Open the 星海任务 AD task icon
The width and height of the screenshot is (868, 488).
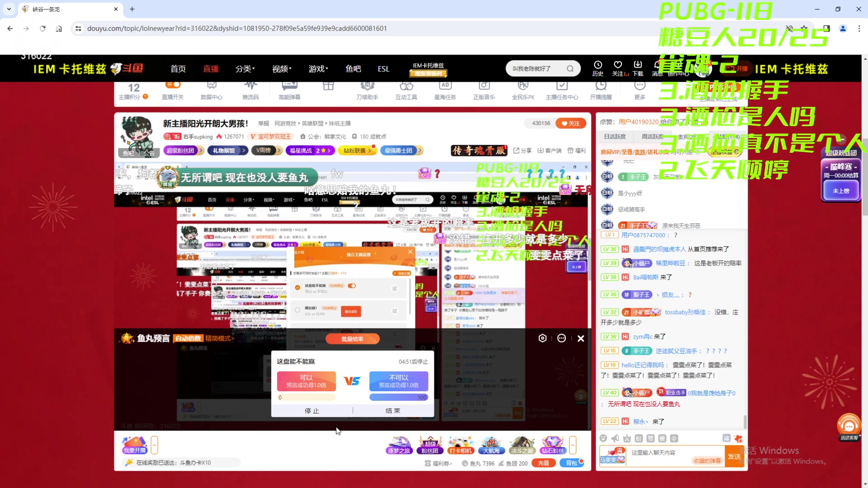coord(445,90)
